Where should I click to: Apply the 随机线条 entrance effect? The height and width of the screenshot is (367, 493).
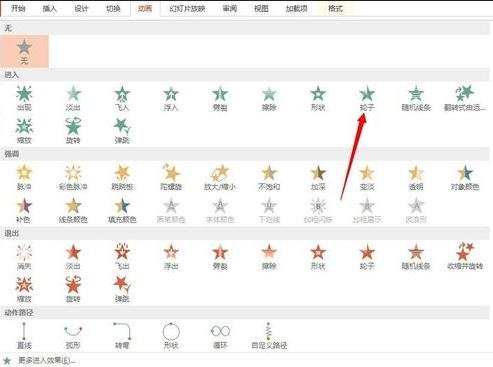point(416,98)
